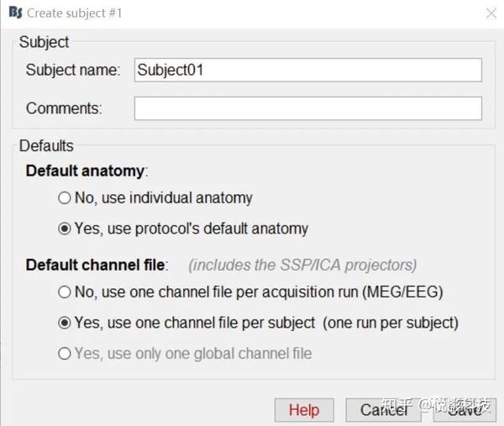Click the 'Default channel file' heading
The height and width of the screenshot is (426, 504).
97,265
